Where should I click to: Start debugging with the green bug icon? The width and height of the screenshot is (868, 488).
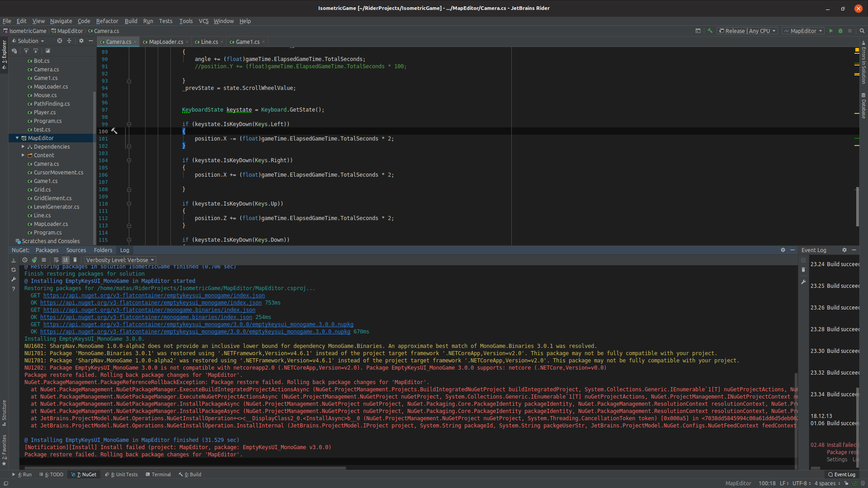coord(840,31)
